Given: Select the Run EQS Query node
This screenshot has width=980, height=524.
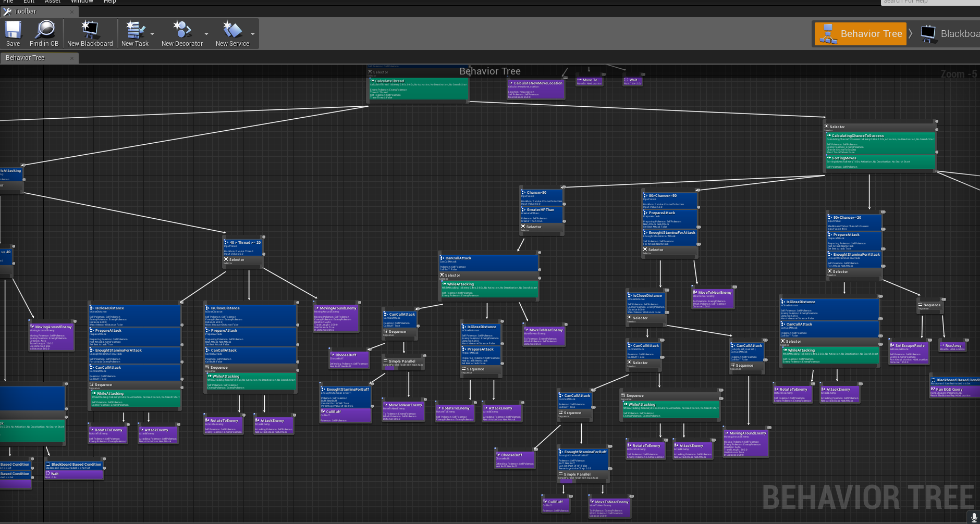Looking at the screenshot, I should coord(955,392).
